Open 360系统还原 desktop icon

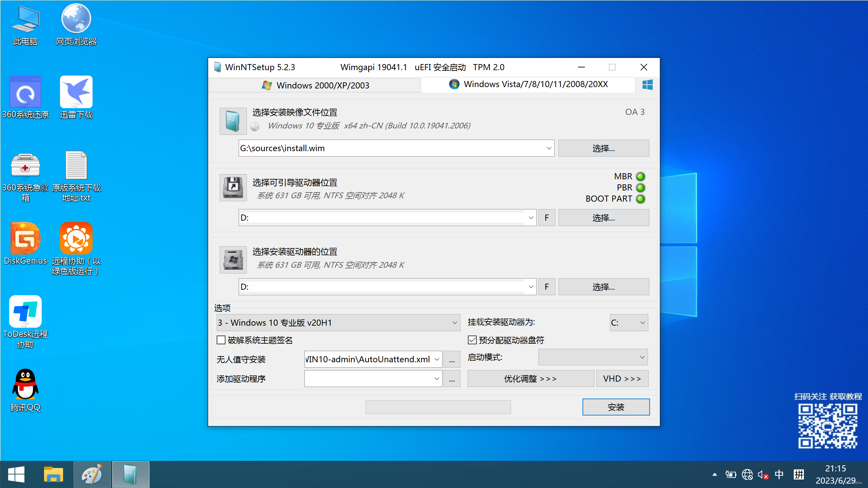tap(25, 91)
